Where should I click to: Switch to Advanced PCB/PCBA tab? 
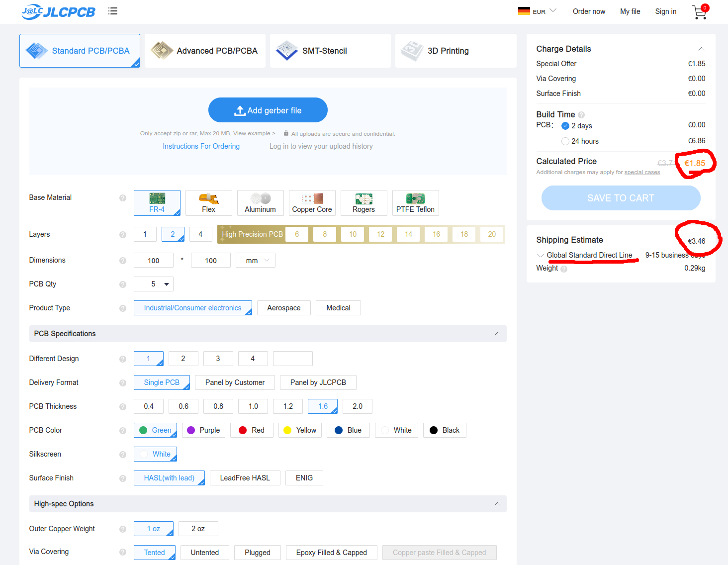pos(205,51)
